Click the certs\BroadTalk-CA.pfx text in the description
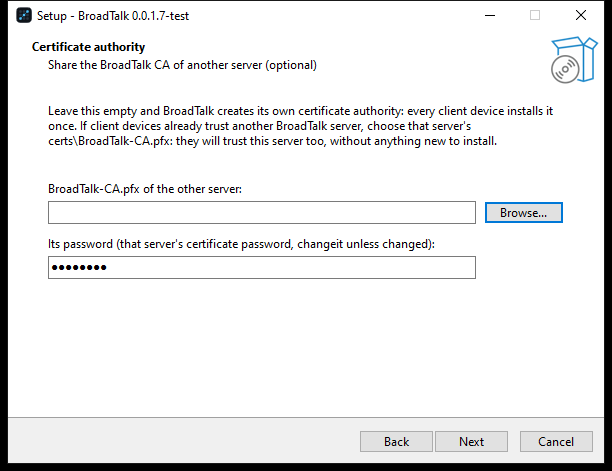The width and height of the screenshot is (612, 471). pyautogui.click(x=109, y=141)
